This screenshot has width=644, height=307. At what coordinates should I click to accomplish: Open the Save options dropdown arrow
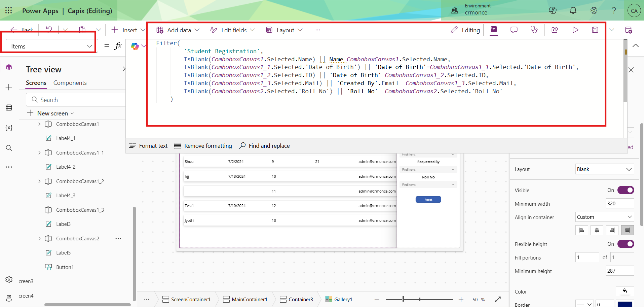point(612,30)
